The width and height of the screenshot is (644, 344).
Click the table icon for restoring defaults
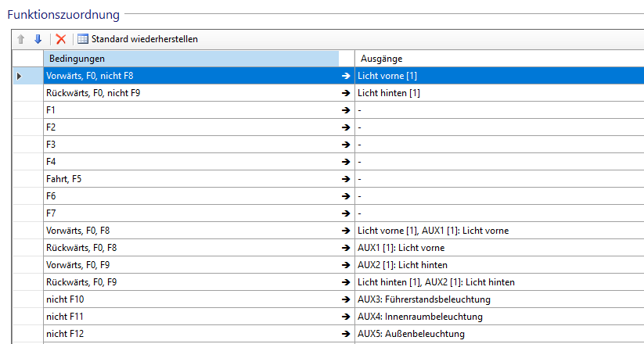point(83,39)
